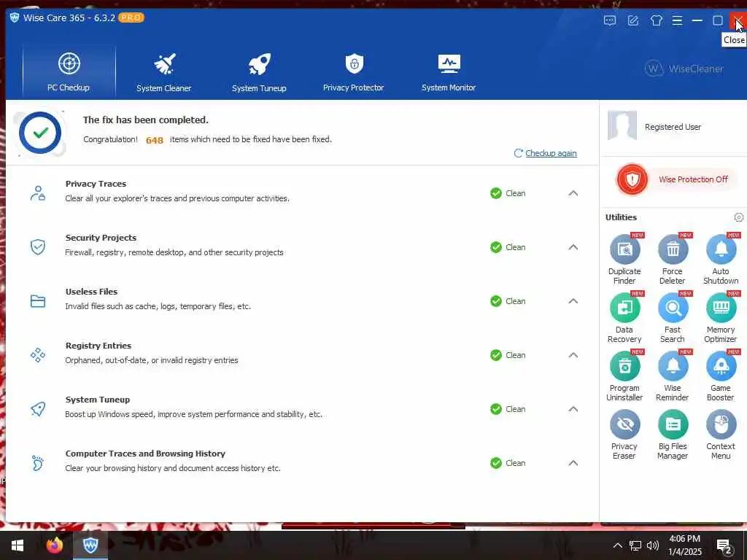Image resolution: width=747 pixels, height=560 pixels.
Task: Open the Context Menu utility
Action: [721, 435]
